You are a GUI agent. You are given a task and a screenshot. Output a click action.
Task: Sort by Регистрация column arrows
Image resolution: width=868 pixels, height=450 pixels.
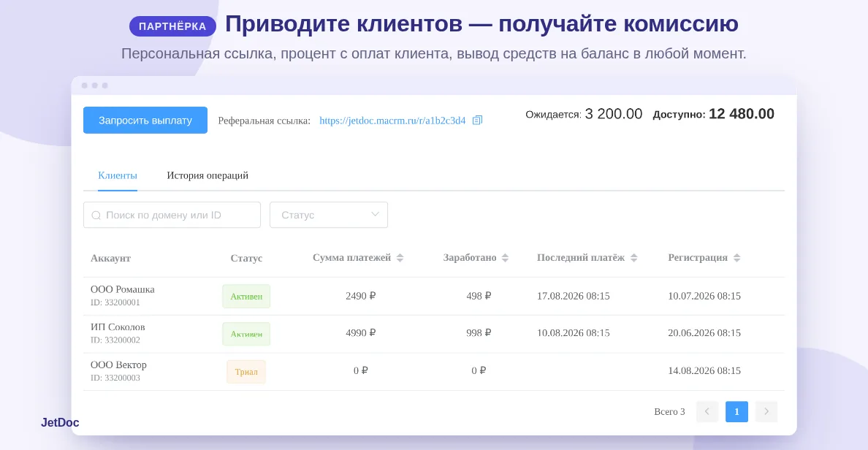736,258
